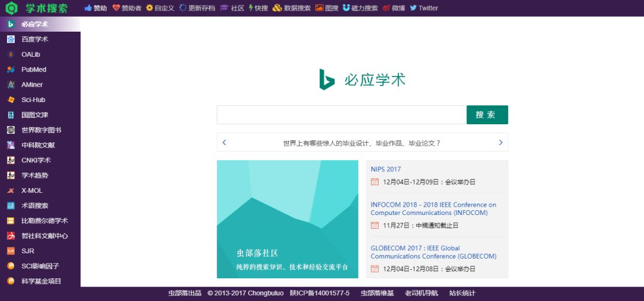Image resolution: width=644 pixels, height=301 pixels.
Task: Select CNKI学术 from sidebar
Action: pos(36,160)
